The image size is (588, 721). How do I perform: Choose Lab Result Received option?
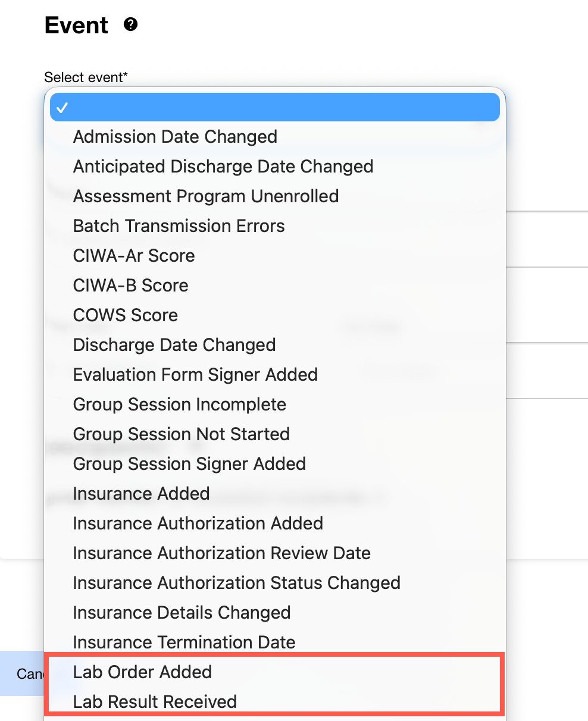coord(155,702)
